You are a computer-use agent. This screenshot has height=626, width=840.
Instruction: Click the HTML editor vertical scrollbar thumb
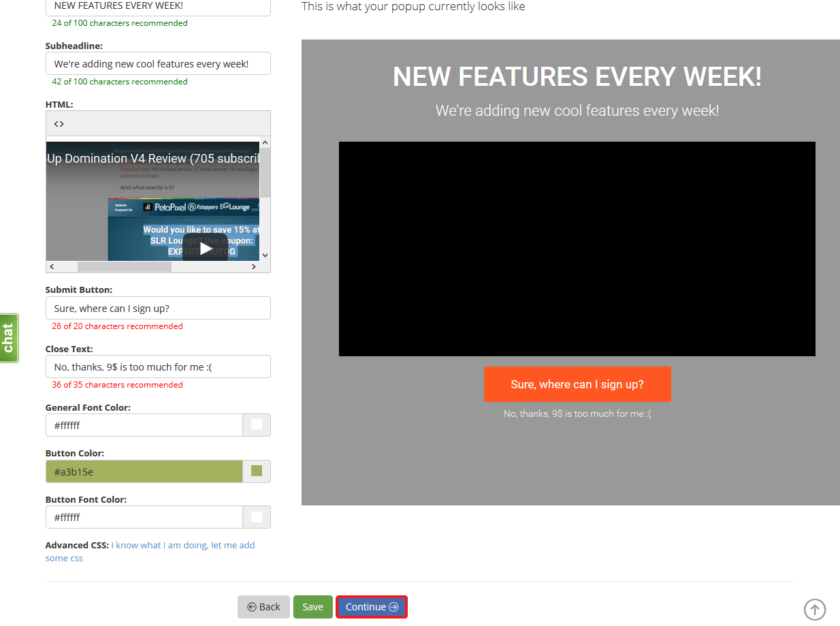point(265,172)
